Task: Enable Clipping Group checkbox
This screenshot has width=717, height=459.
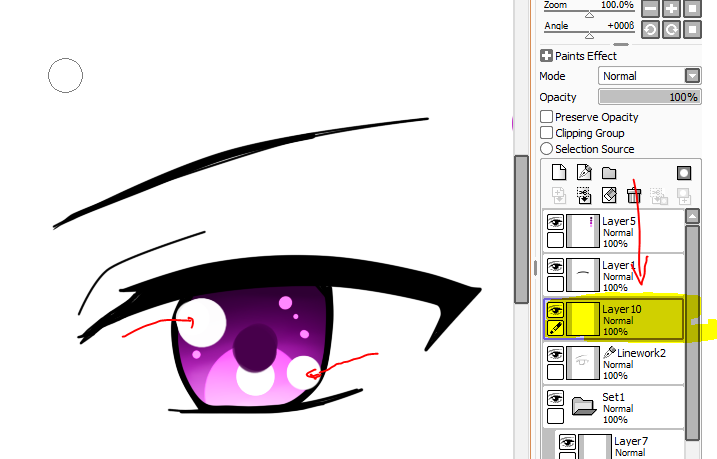Action: click(x=546, y=133)
